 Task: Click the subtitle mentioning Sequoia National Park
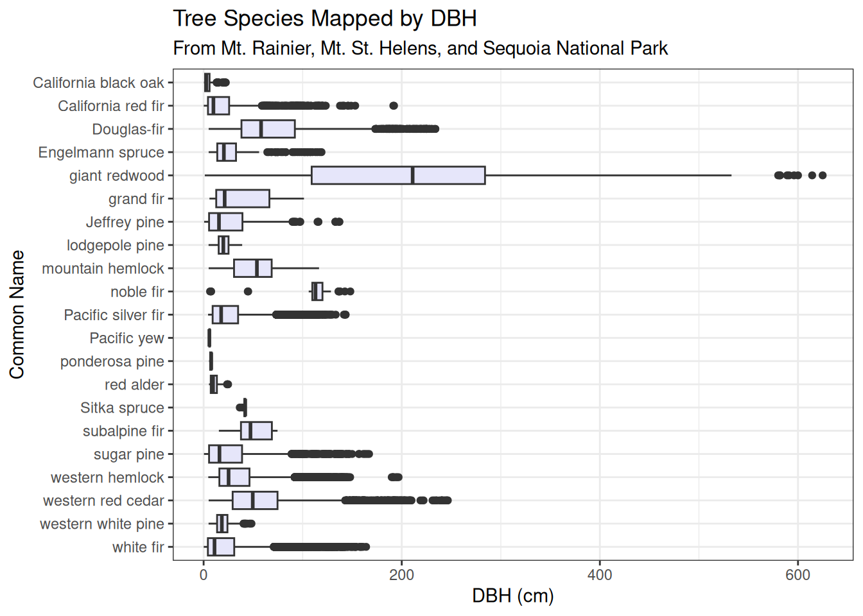pos(421,49)
